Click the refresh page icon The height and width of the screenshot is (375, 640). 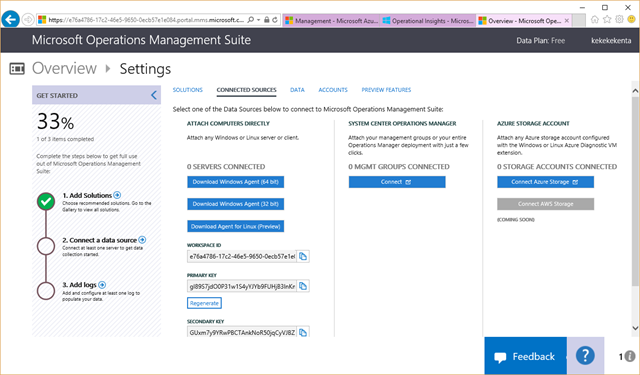275,20
